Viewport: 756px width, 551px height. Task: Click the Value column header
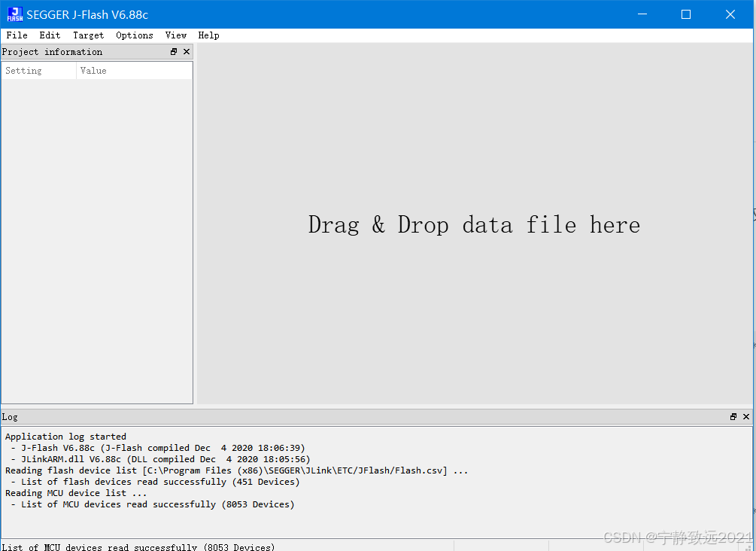[134, 71]
